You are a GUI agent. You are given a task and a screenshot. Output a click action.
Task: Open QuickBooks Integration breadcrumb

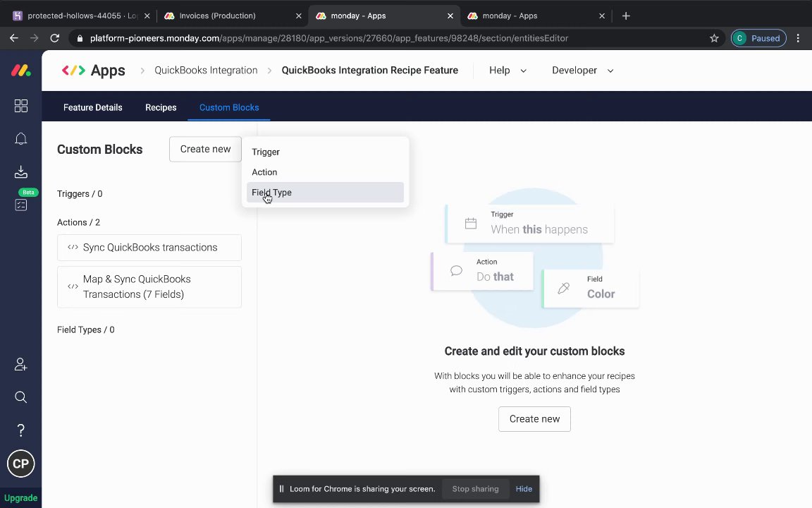click(206, 70)
